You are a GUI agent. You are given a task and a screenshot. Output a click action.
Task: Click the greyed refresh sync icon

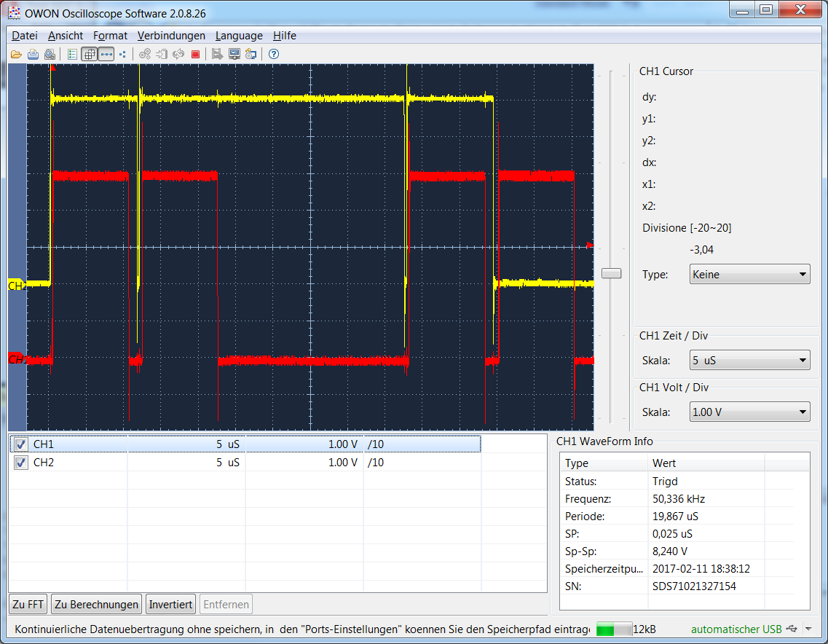coord(178,55)
